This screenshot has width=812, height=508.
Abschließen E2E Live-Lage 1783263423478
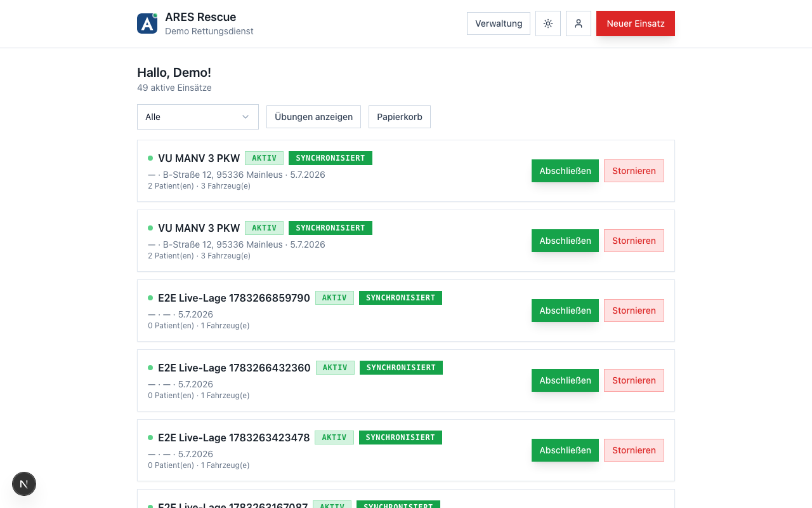click(x=565, y=450)
